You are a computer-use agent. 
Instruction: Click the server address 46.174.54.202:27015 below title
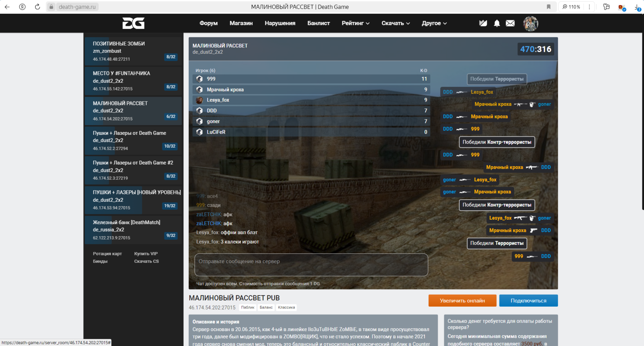pyautogui.click(x=212, y=307)
